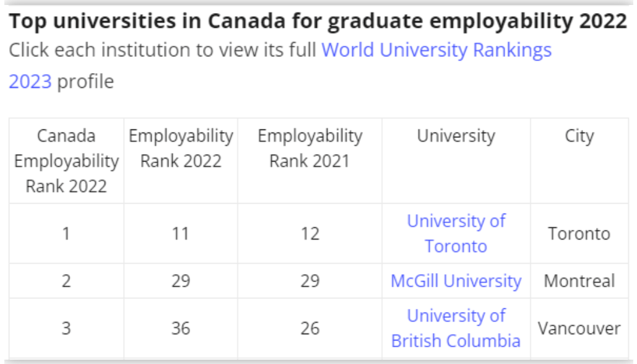Click the Employability Rank 2022 column header
This screenshot has height=364, width=637.
point(181,149)
